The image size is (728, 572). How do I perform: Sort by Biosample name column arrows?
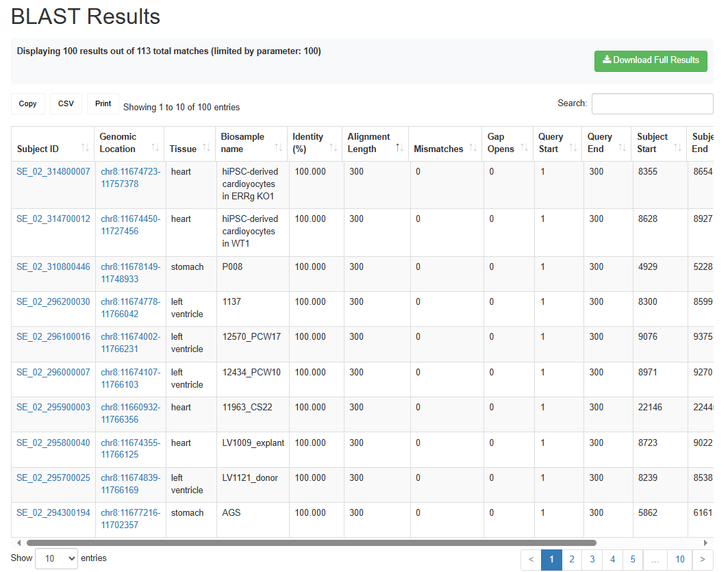(279, 148)
